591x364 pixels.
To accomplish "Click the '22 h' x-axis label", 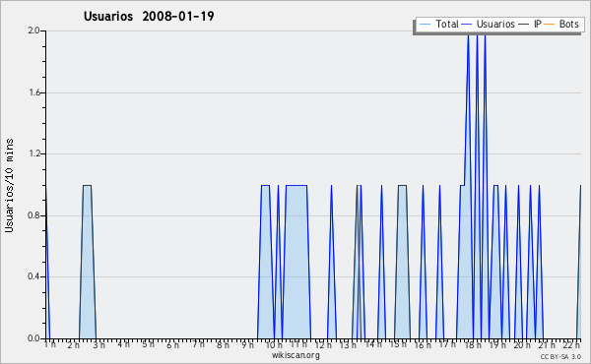I will tap(571, 344).
